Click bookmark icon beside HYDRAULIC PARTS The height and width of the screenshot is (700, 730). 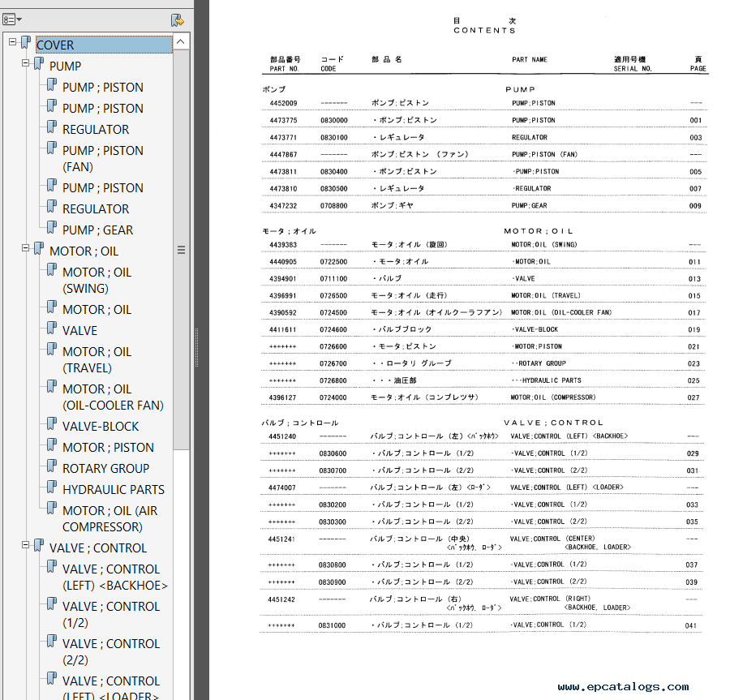pos(52,487)
